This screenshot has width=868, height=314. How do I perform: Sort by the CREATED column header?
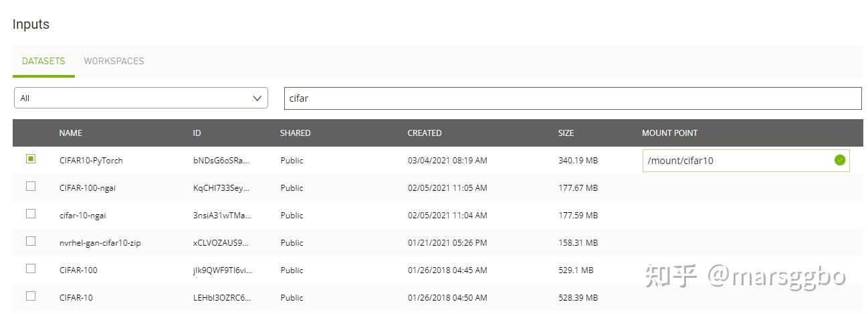click(425, 133)
